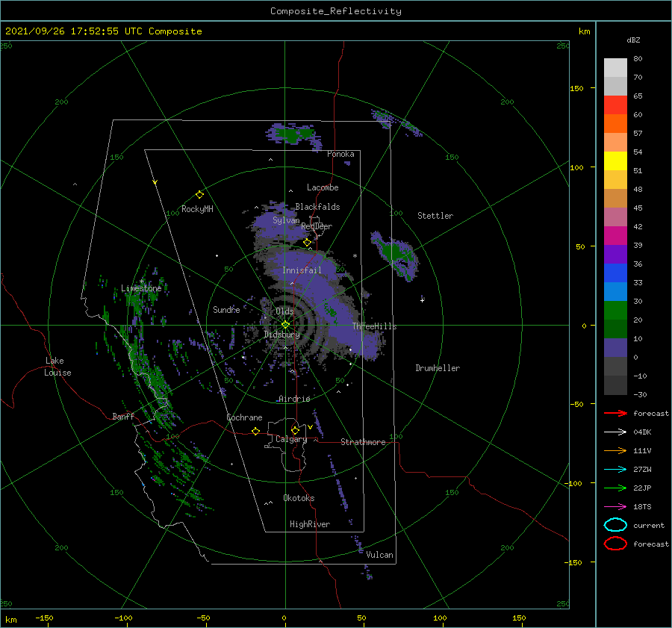
Task: Click the Banff label
Action: tap(123, 416)
